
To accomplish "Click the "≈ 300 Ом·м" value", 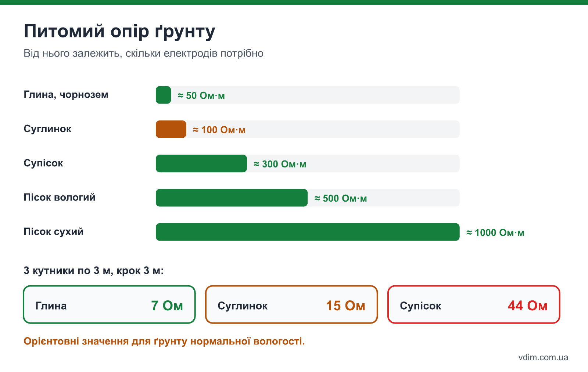I will [280, 164].
